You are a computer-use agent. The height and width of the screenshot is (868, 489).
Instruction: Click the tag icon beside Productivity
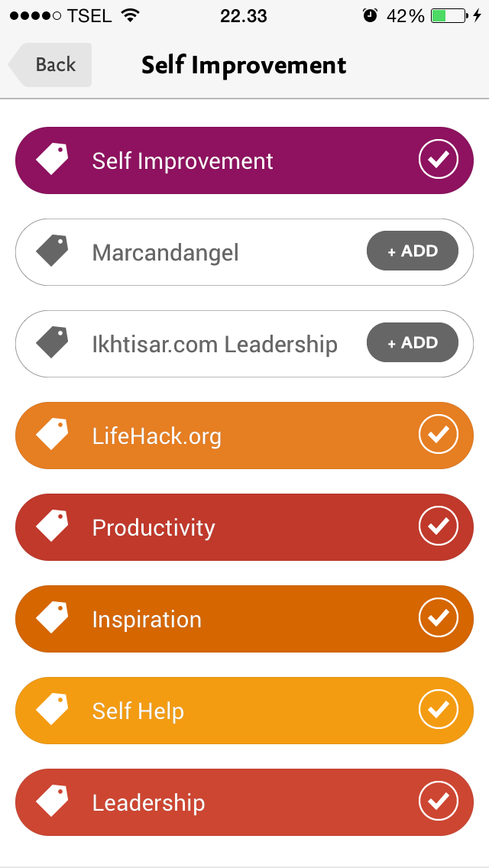click(52, 526)
